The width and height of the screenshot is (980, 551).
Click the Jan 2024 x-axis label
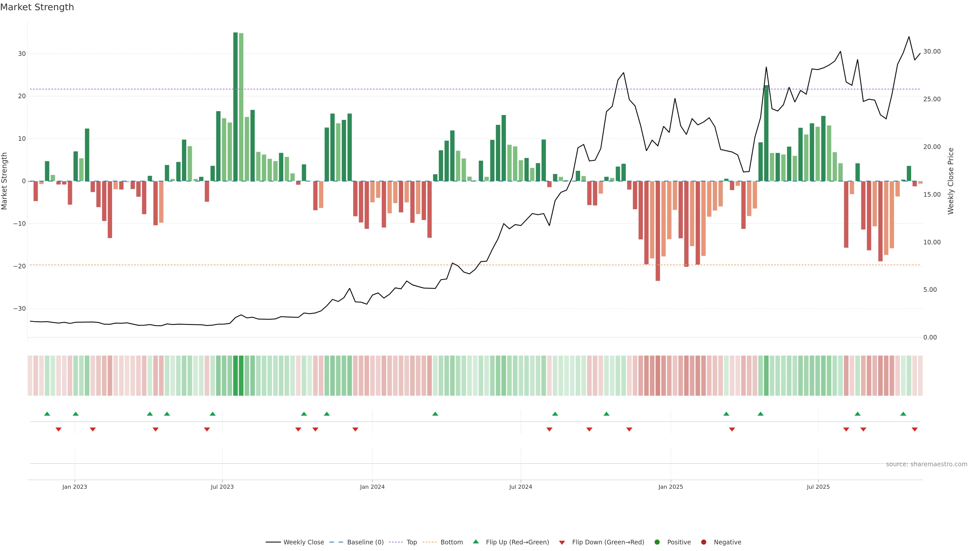372,487
